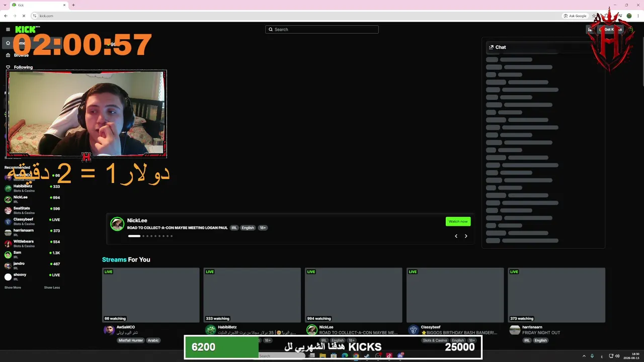Open jandro in recommended channels
This screenshot has height=362, width=644.
pos(32,265)
